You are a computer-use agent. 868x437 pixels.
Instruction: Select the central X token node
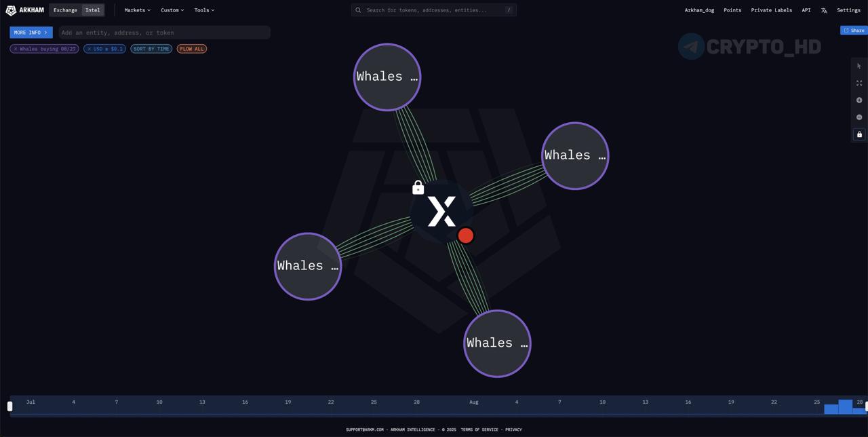(x=441, y=212)
